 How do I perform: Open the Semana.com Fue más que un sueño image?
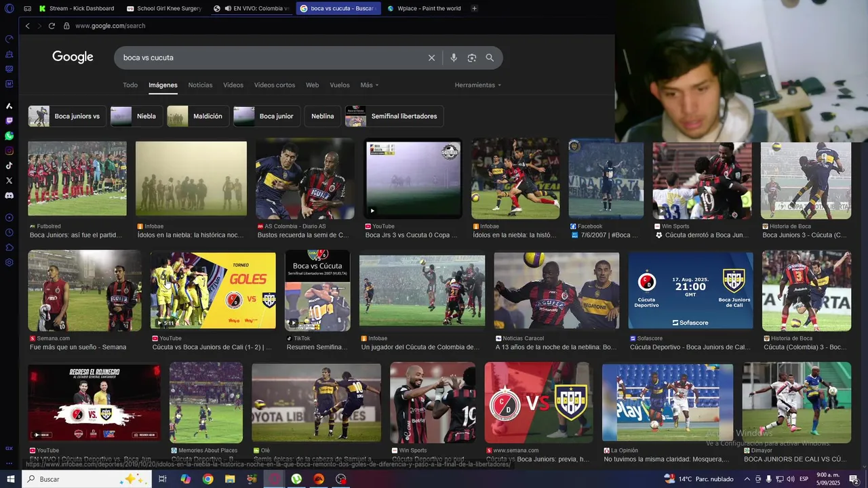pos(84,291)
